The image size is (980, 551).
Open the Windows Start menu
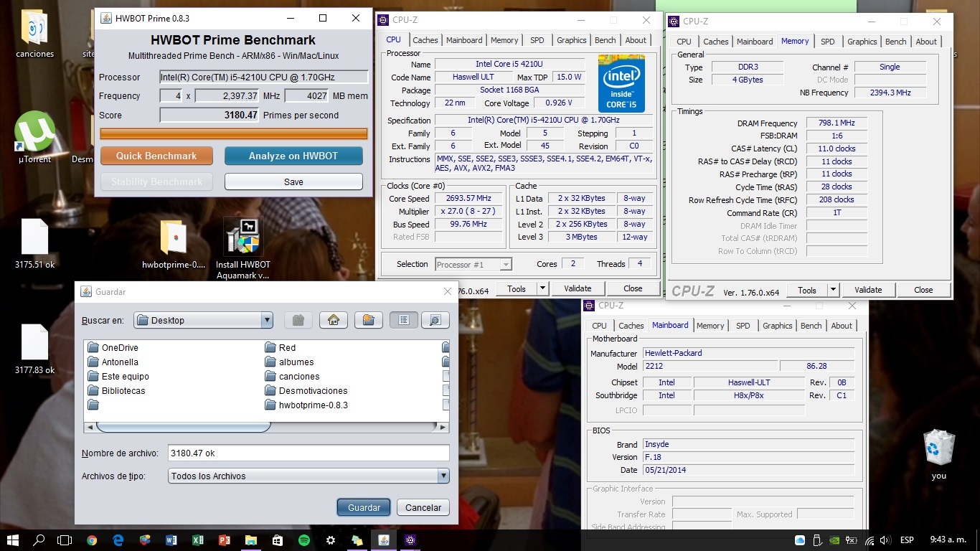(13, 540)
